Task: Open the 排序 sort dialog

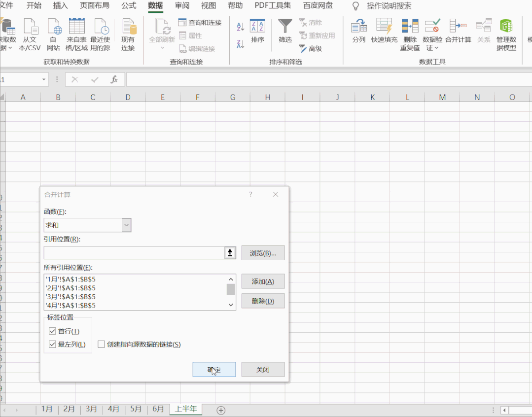Action: click(257, 31)
